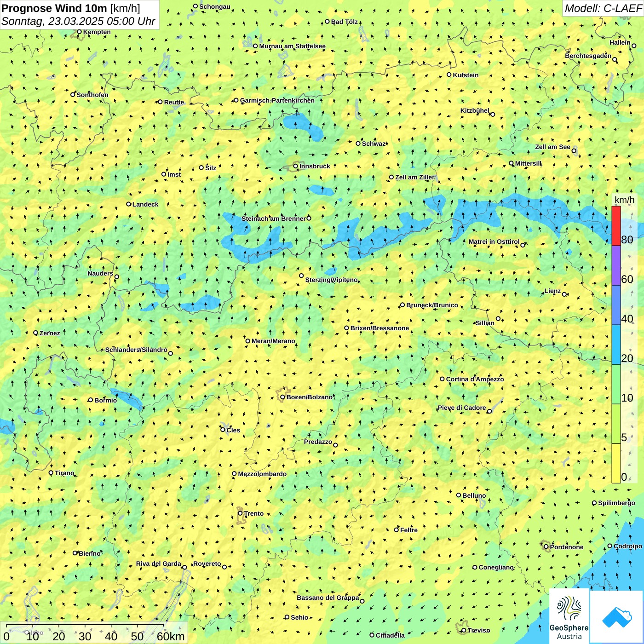Viewport: 644px width, 644px height.
Task: Click the 'Treviso' label
Action: [x=479, y=630]
